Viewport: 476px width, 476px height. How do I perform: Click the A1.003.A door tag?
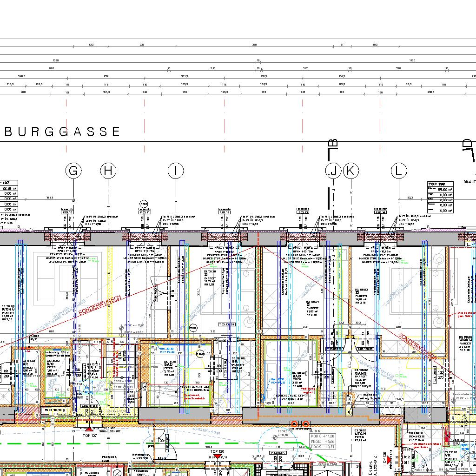coord(278,452)
